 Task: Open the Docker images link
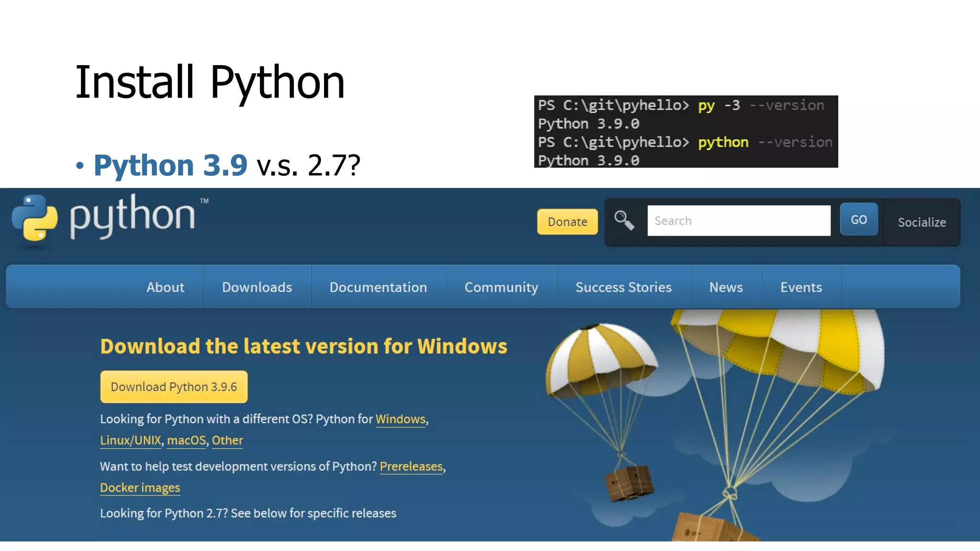click(x=140, y=487)
